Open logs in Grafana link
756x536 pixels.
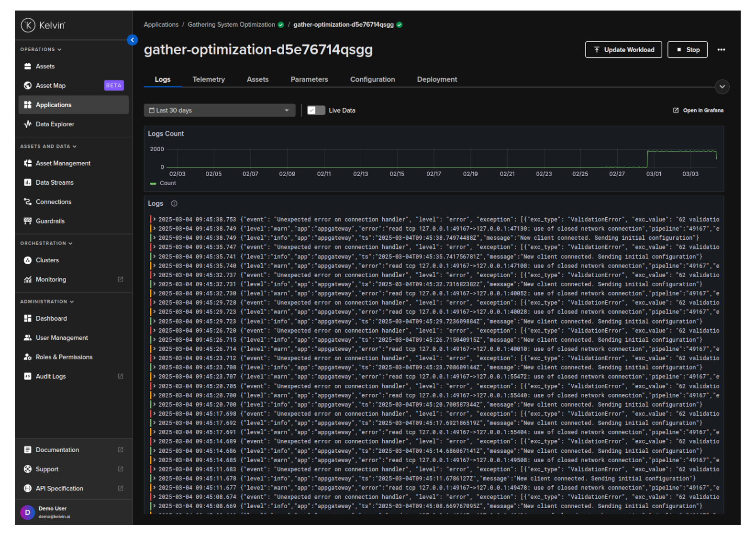point(698,111)
